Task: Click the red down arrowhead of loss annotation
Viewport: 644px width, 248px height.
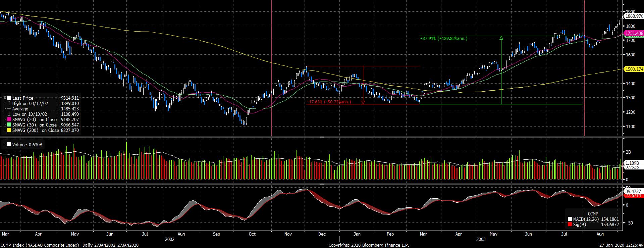Action: (363, 102)
